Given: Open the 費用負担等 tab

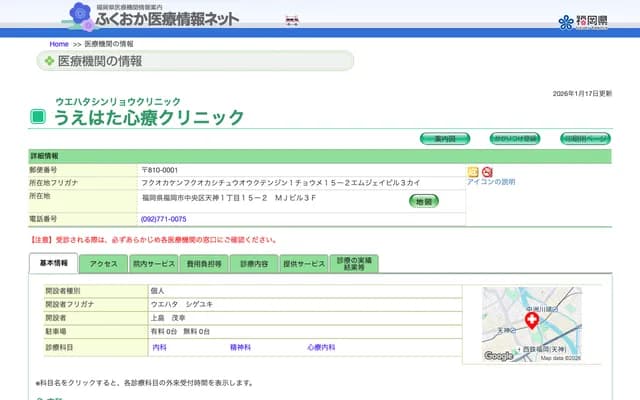Looking at the screenshot, I should [x=203, y=264].
